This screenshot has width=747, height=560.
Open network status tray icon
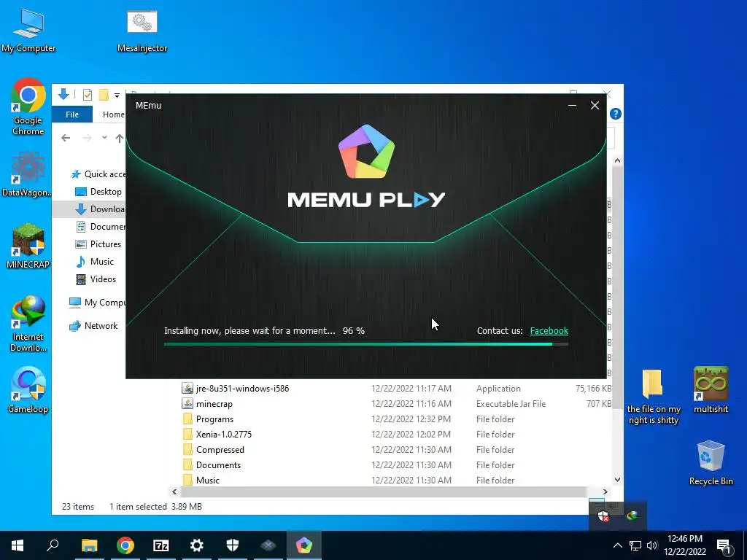pos(635,545)
